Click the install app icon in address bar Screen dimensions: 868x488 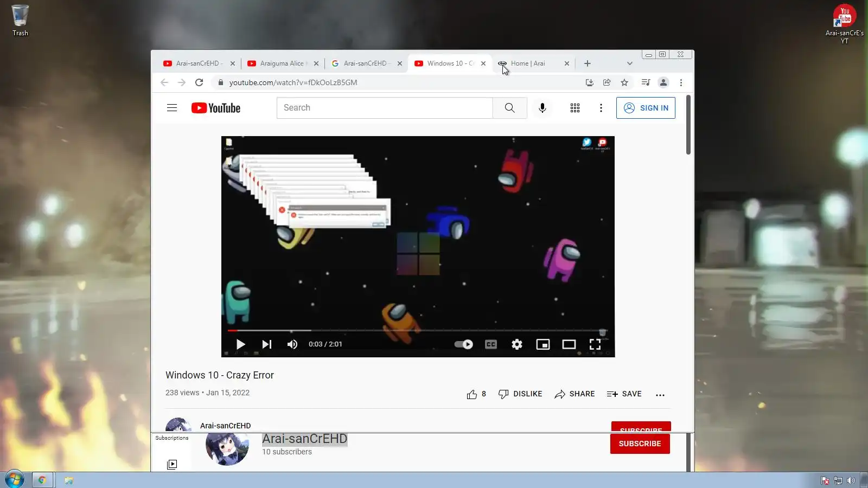tap(590, 82)
